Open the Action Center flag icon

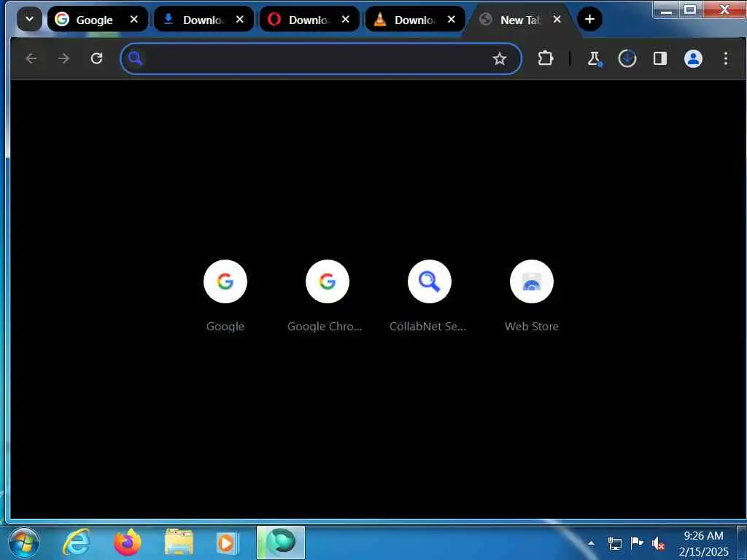tap(637, 542)
